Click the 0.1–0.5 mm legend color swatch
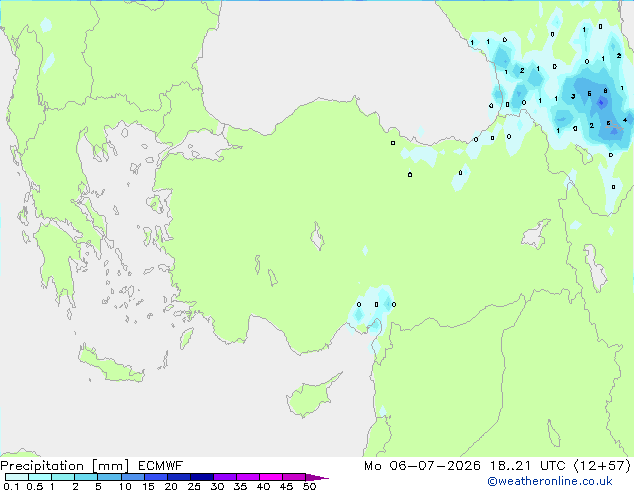 coord(17,477)
